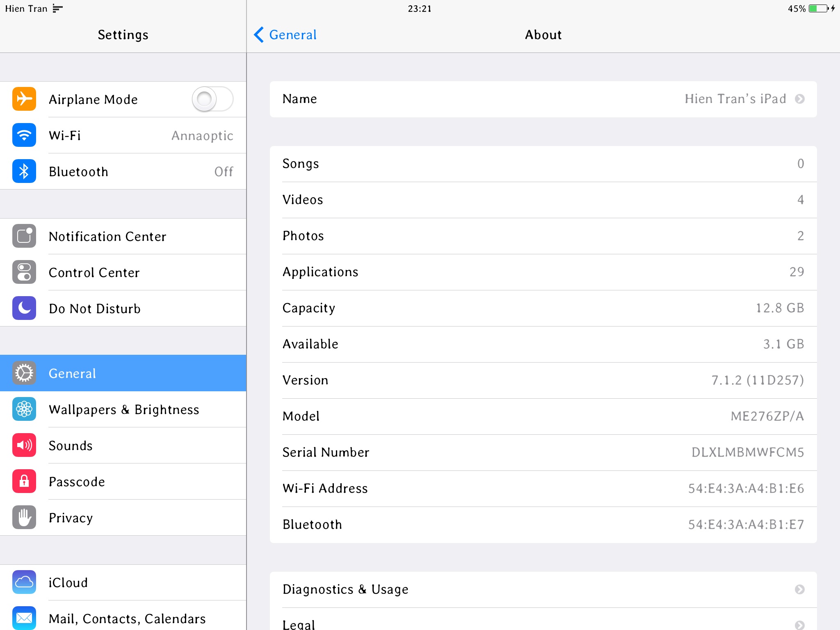The width and height of the screenshot is (840, 630).
Task: Tap the Do Not Disturb moon icon
Action: pyautogui.click(x=24, y=308)
